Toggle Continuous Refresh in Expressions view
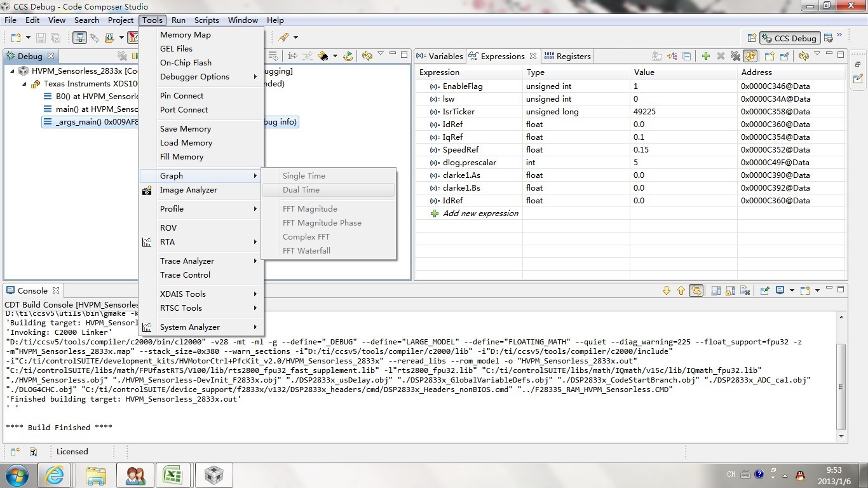The image size is (868, 488). tap(750, 56)
